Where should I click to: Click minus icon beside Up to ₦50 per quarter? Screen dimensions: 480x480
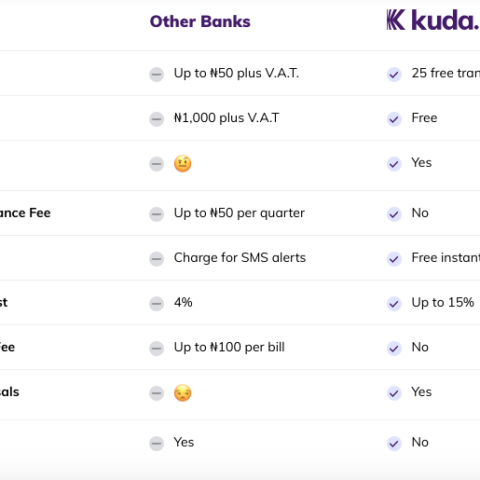point(156,214)
